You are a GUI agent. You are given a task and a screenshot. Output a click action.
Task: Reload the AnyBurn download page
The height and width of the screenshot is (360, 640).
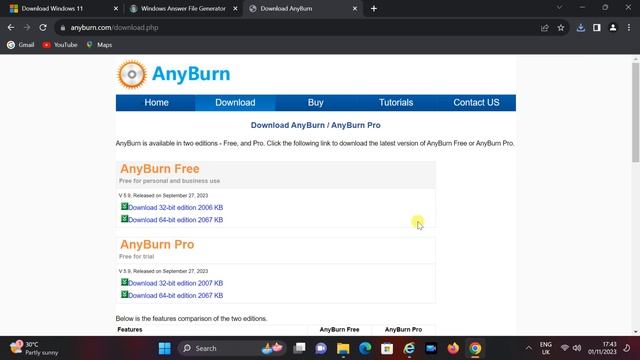[43, 28]
